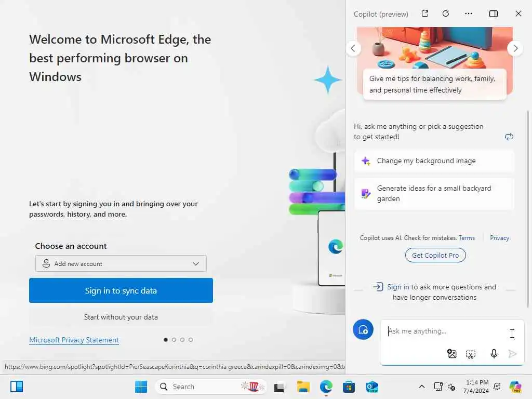
Task: Choose Change my background image suggestion
Action: point(434,161)
